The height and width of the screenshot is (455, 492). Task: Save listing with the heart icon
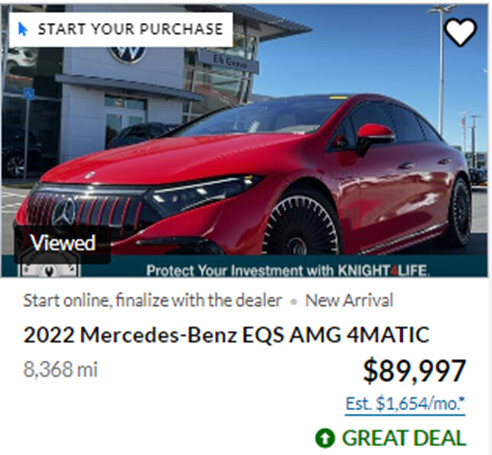pyautogui.click(x=460, y=32)
